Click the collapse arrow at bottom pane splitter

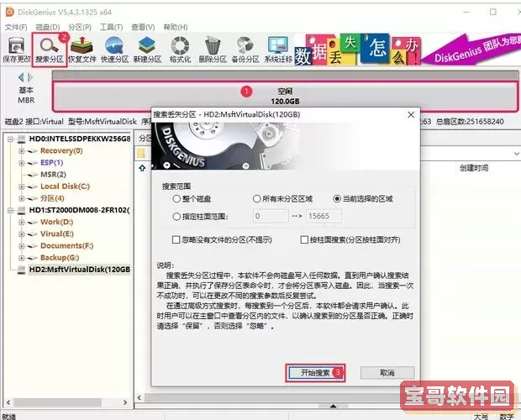pos(334,406)
